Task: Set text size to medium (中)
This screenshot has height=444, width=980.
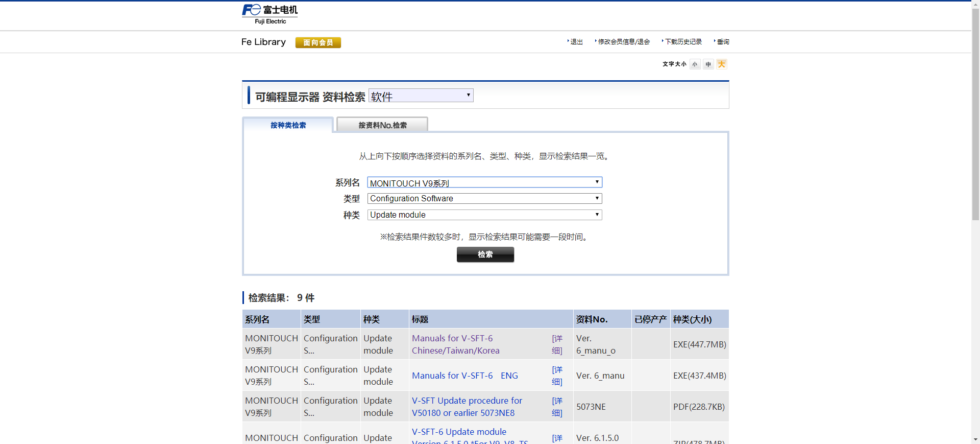Action: coord(708,64)
